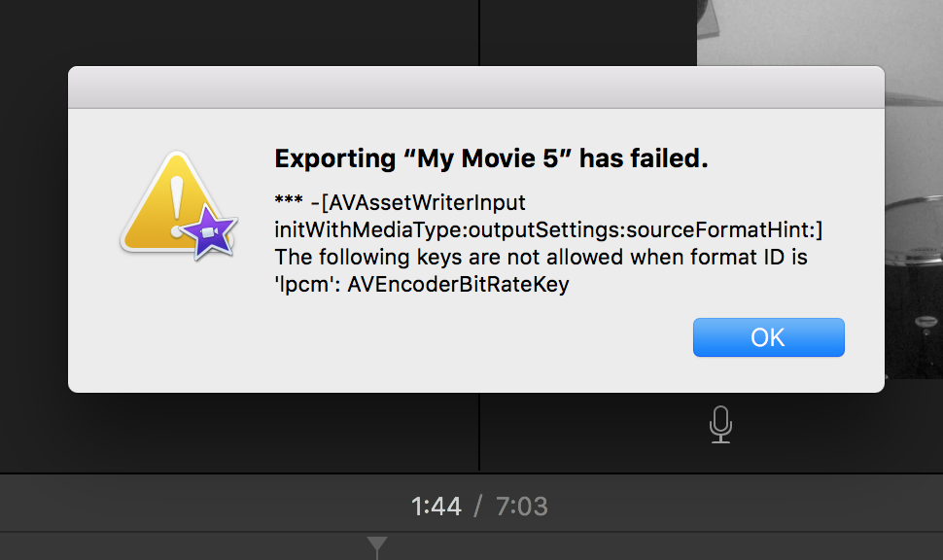Click the playhead triangle marker on the timeline

[377, 545]
